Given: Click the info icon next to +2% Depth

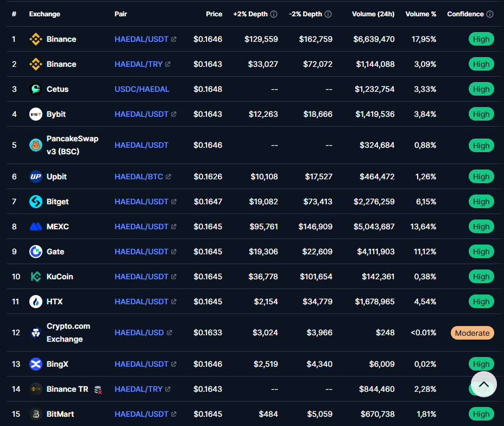Looking at the screenshot, I should point(274,14).
